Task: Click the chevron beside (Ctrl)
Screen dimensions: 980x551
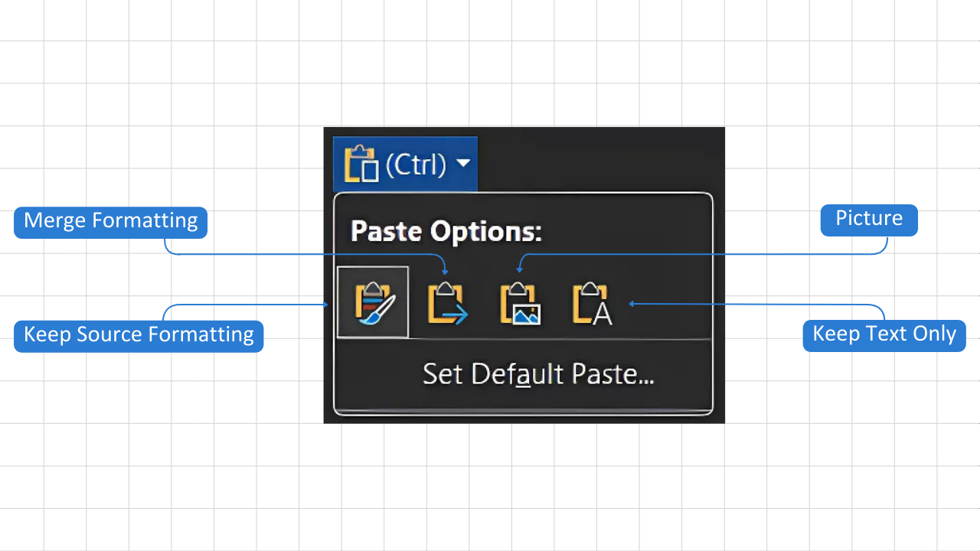Action: [463, 163]
